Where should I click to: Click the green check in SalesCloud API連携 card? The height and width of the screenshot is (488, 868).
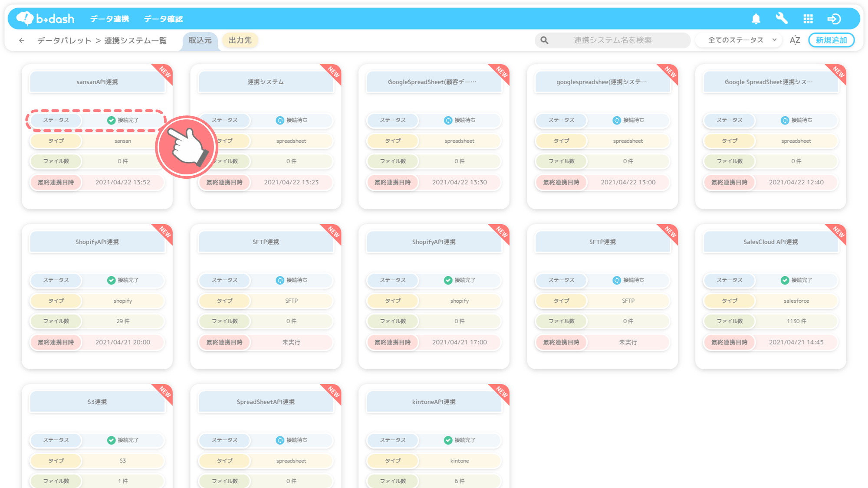click(x=785, y=280)
